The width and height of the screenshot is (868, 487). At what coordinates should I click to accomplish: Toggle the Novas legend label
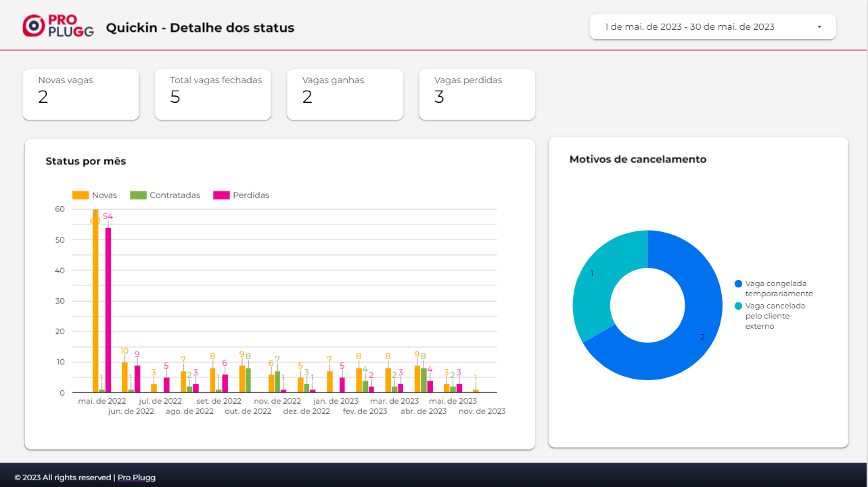click(104, 195)
